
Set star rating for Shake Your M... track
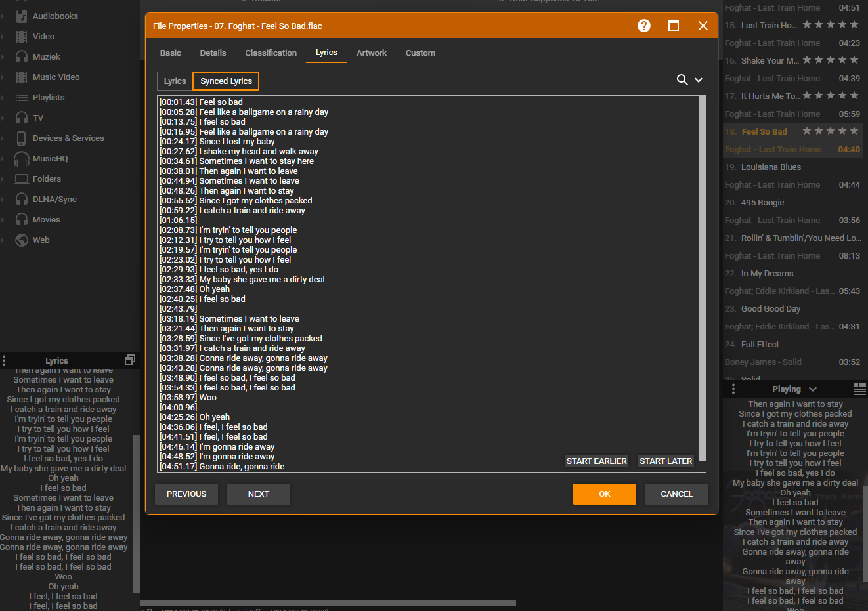coord(831,60)
